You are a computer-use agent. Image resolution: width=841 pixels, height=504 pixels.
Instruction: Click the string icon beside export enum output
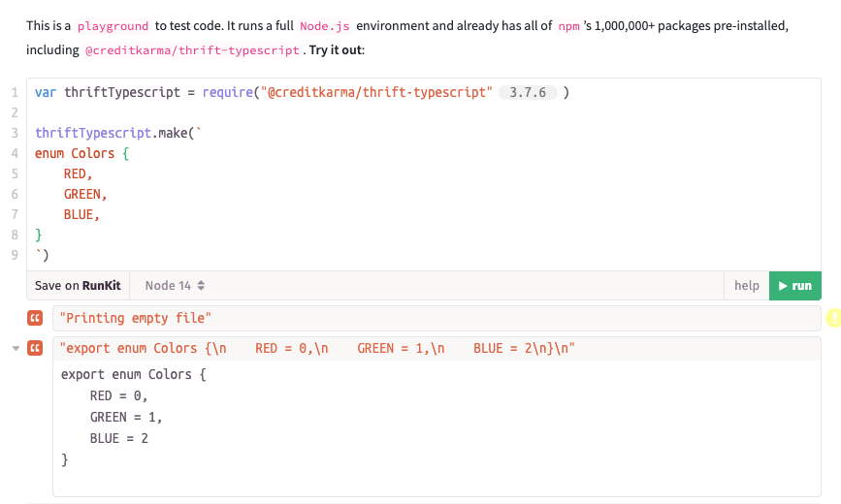pyautogui.click(x=35, y=349)
